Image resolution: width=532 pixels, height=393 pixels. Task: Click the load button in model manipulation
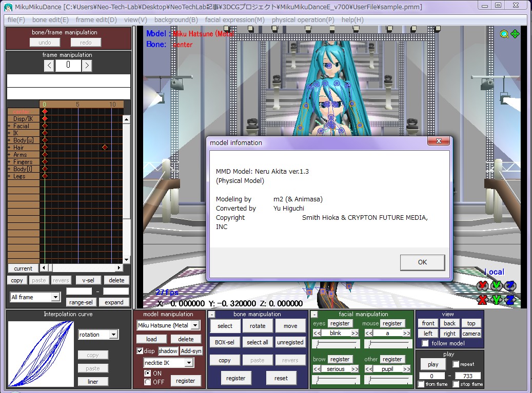151,339
